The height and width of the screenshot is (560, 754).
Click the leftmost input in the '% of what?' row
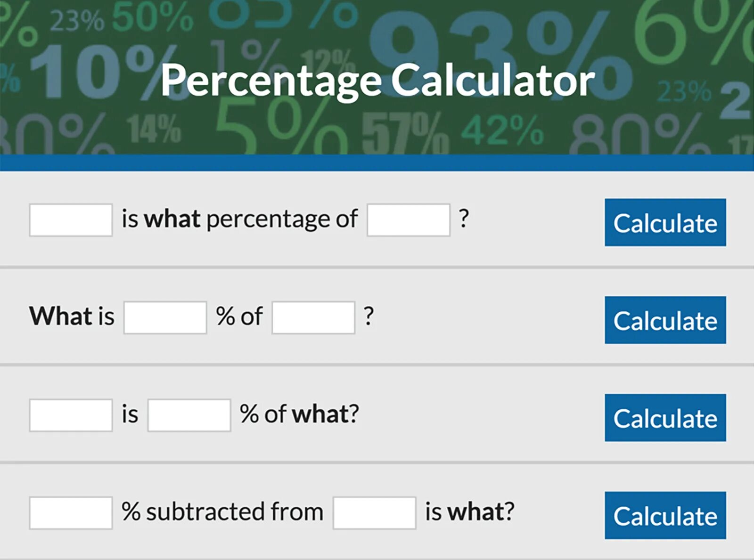71,415
